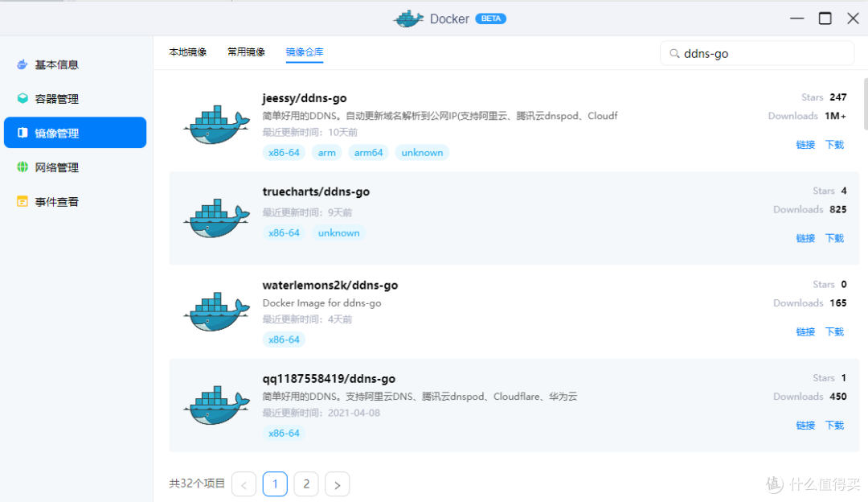
Task: Open 事件查看 in the sidebar
Action: click(76, 202)
